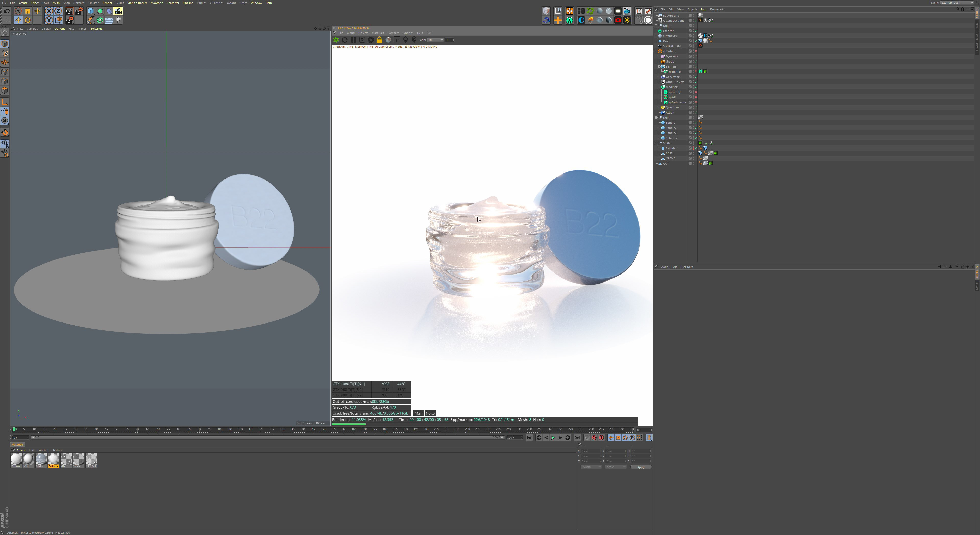Toggle xpGravity modifier enabled state

(696, 92)
